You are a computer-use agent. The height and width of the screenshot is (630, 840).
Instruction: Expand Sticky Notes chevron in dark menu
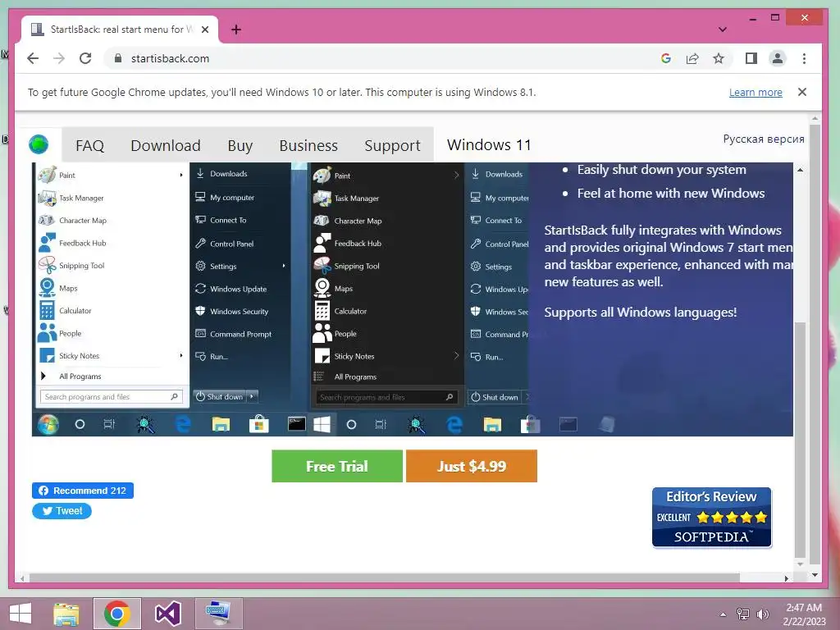456,356
